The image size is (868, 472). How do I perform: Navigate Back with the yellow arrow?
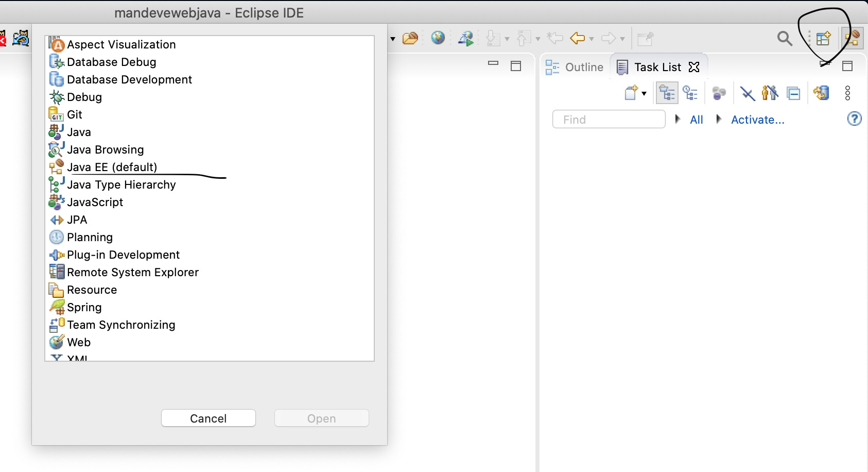click(x=578, y=38)
